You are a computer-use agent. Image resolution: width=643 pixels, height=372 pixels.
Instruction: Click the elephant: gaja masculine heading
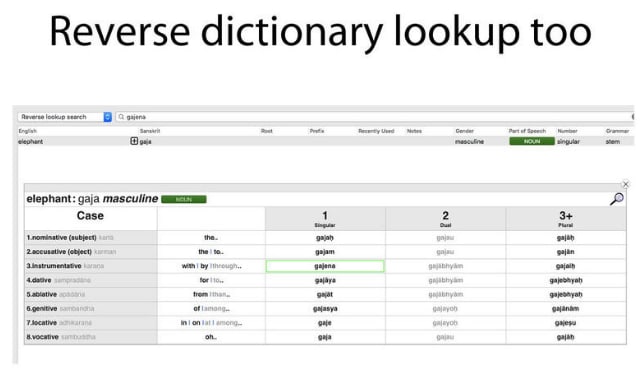(92, 199)
